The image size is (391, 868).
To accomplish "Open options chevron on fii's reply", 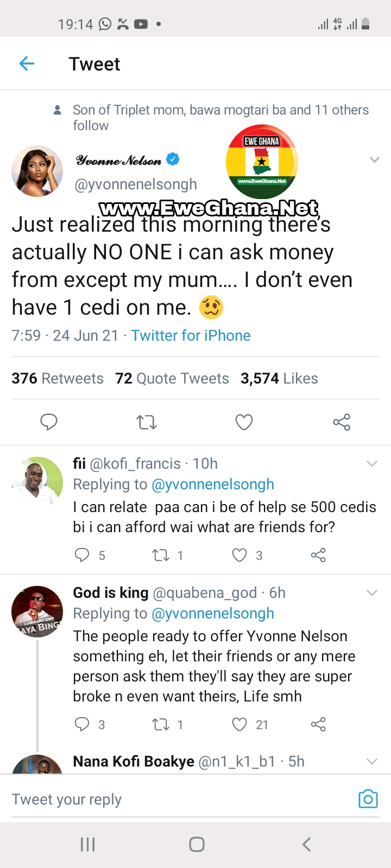I will (x=372, y=463).
